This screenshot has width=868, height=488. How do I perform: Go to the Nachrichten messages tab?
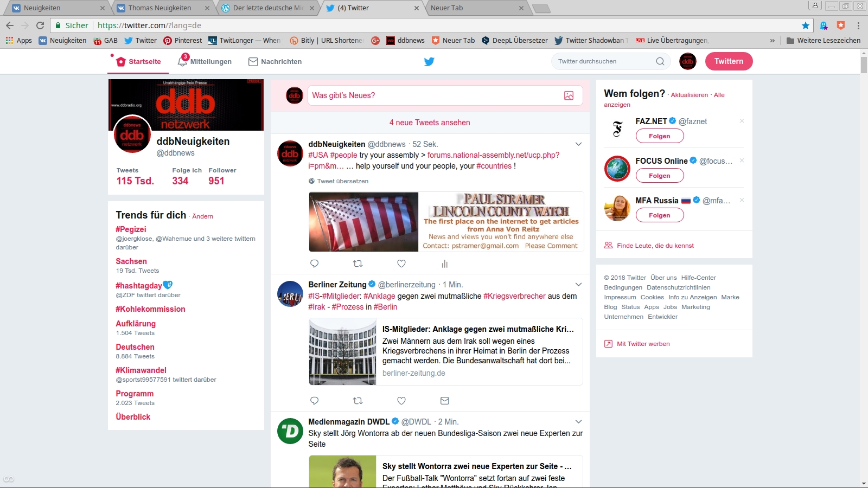(275, 62)
